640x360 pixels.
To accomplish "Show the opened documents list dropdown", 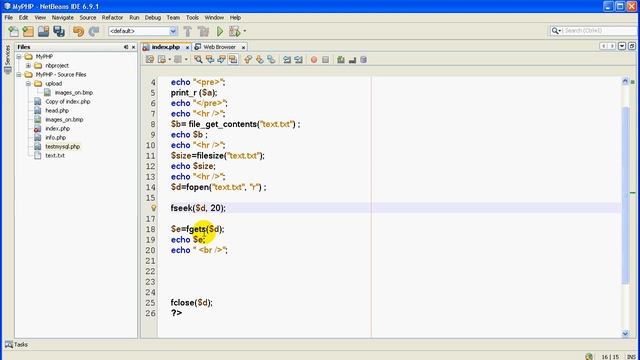I will click(622, 47).
